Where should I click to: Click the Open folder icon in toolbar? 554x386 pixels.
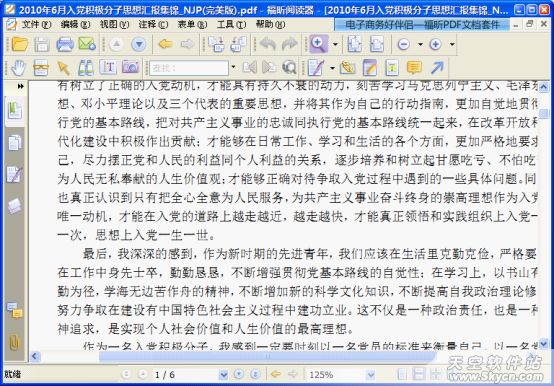pos(20,44)
